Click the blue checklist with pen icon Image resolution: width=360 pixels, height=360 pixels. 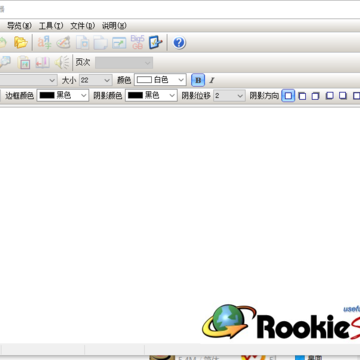(155, 43)
